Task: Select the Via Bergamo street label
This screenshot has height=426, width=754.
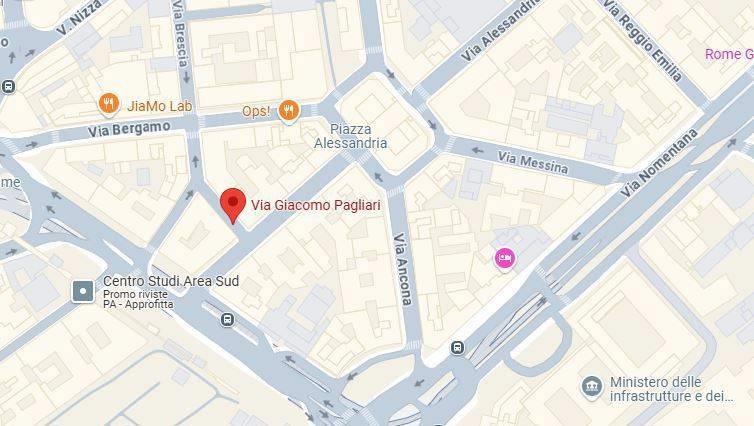Action: pyautogui.click(x=129, y=129)
